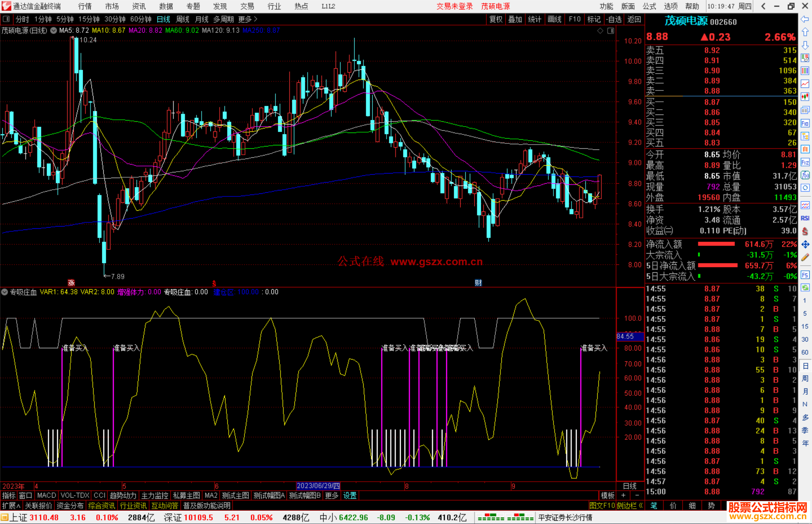Open the candlestick chart sidebar icon
Image resolution: width=812 pixels, height=524 pixels.
[805, 97]
